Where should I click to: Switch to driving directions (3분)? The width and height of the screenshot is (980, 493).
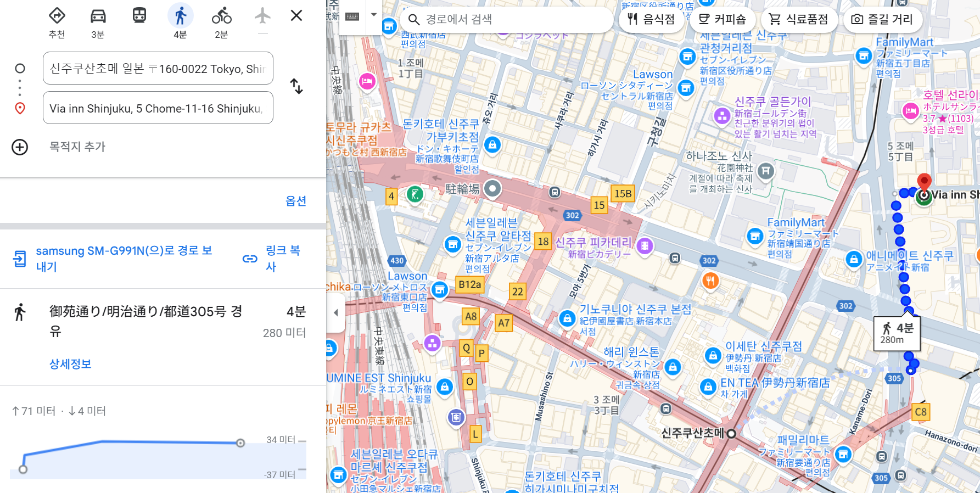point(98,23)
